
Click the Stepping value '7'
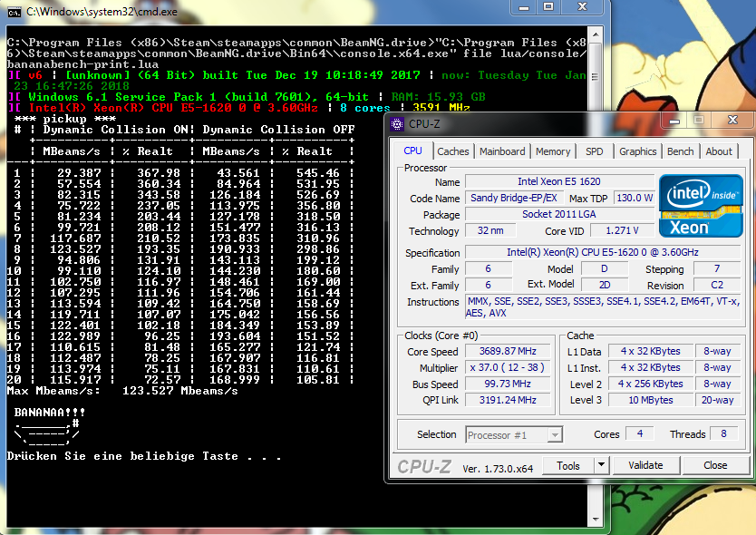(717, 268)
